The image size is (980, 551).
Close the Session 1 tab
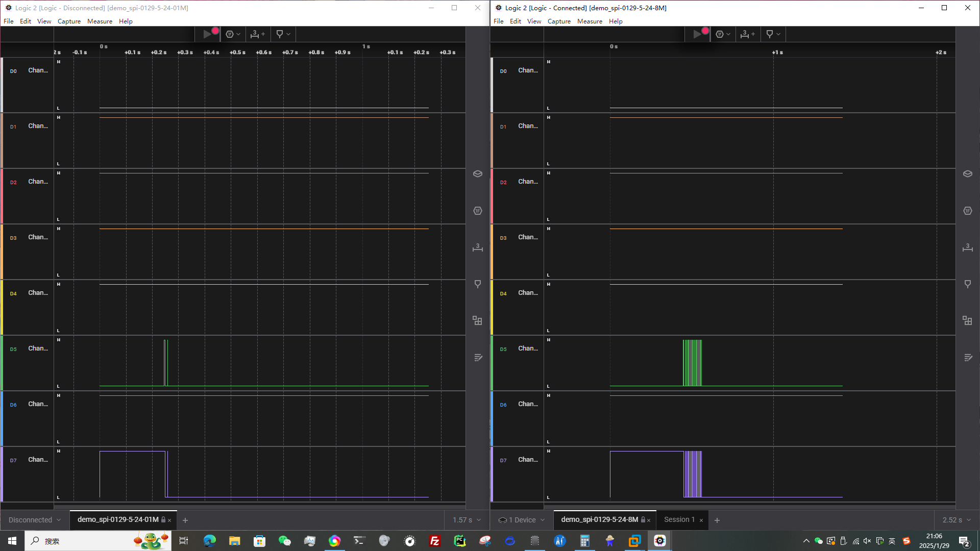pyautogui.click(x=701, y=520)
